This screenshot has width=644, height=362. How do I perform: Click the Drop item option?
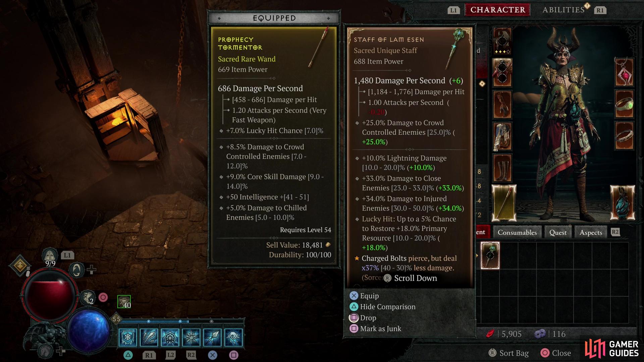coord(367,317)
